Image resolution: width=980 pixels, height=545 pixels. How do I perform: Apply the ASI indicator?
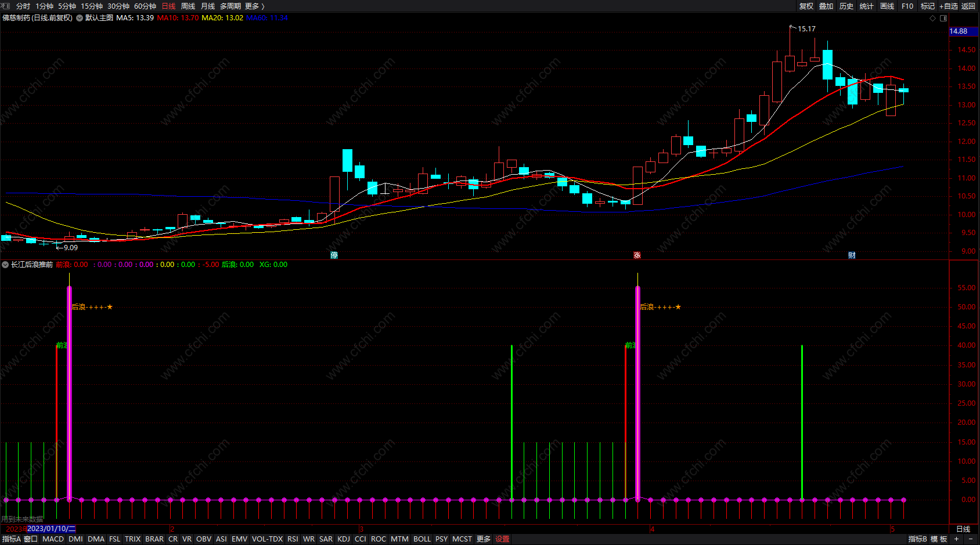click(x=221, y=539)
